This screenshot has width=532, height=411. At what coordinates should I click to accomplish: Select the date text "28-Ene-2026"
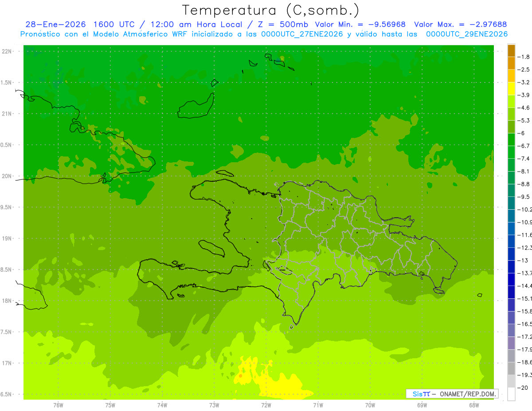point(56,24)
